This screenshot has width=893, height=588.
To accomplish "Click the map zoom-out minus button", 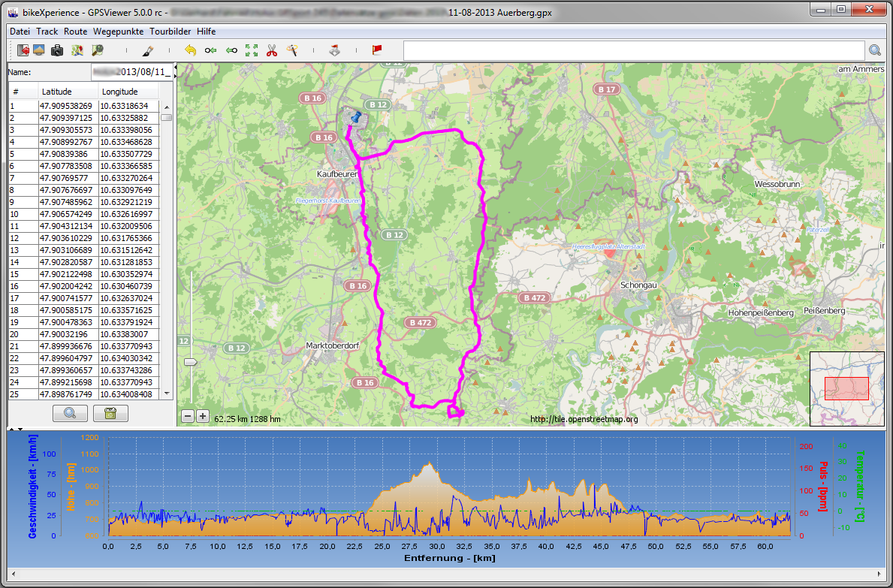I will pyautogui.click(x=188, y=416).
